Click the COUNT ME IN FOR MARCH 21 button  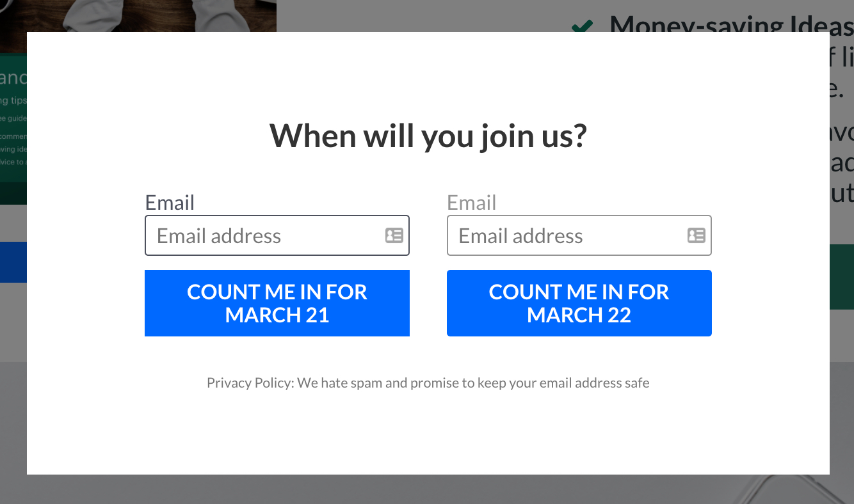[x=277, y=303]
